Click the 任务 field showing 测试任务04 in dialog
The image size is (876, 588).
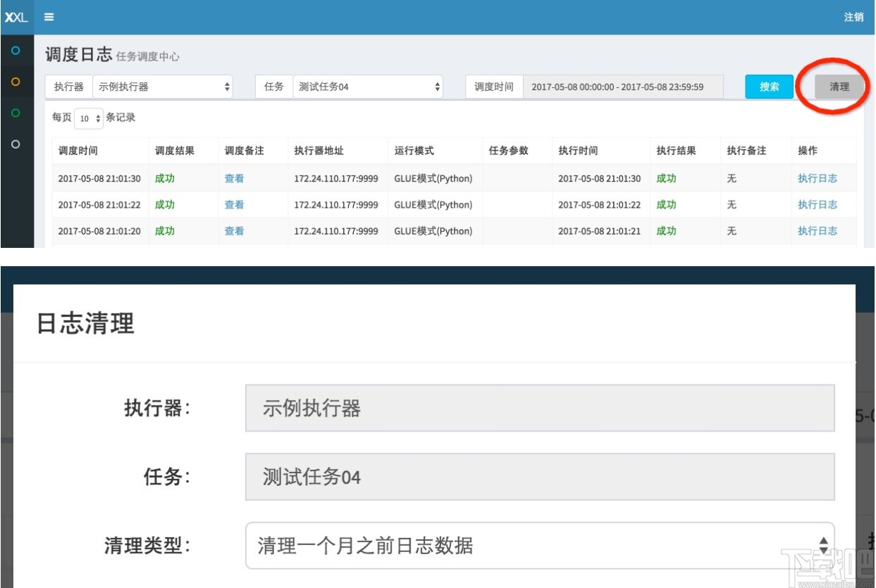(540, 477)
